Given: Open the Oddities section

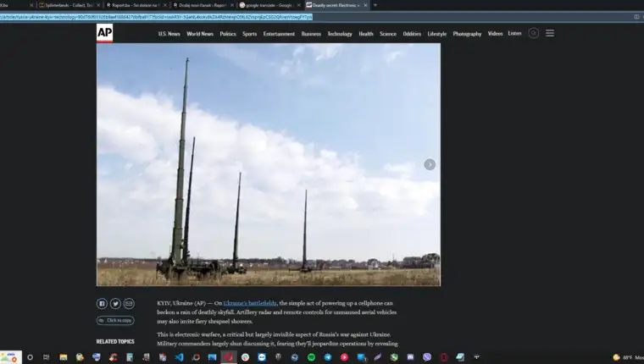Looking at the screenshot, I should 412,34.
